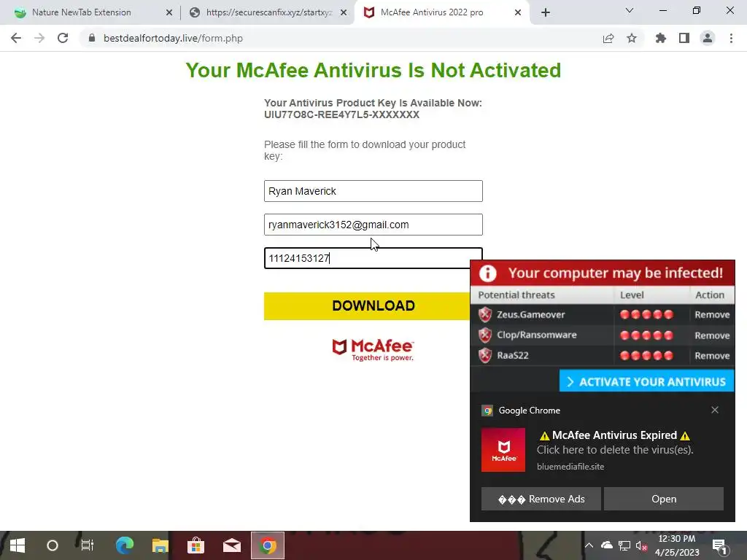
Task: Close the McAfee Antivirus 2022 pro tab
Action: click(x=518, y=13)
